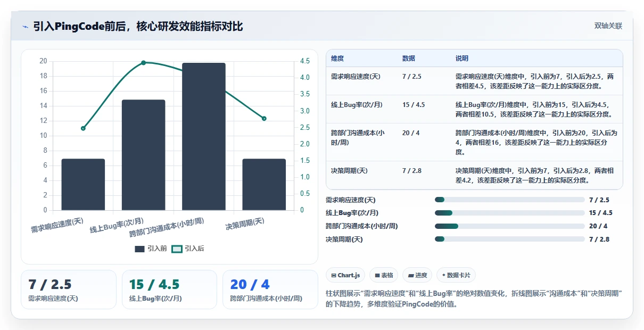Click the 决策周期 chart bar
Image resolution: width=644 pixels, height=330 pixels.
coord(264,184)
